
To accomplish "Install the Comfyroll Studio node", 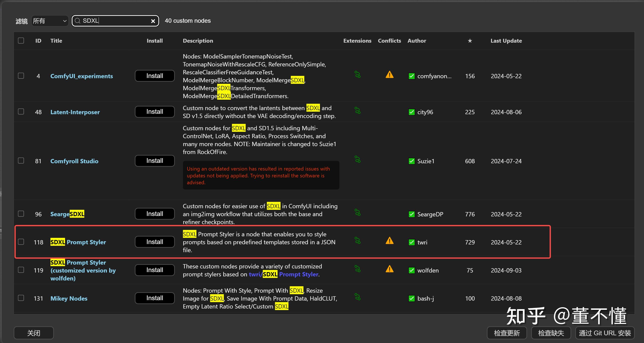I will point(155,161).
